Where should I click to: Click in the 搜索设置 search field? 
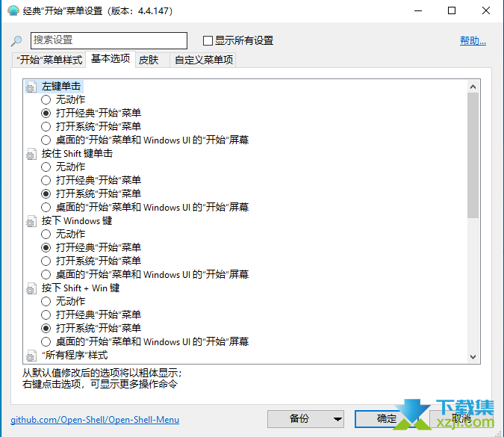[109, 40]
